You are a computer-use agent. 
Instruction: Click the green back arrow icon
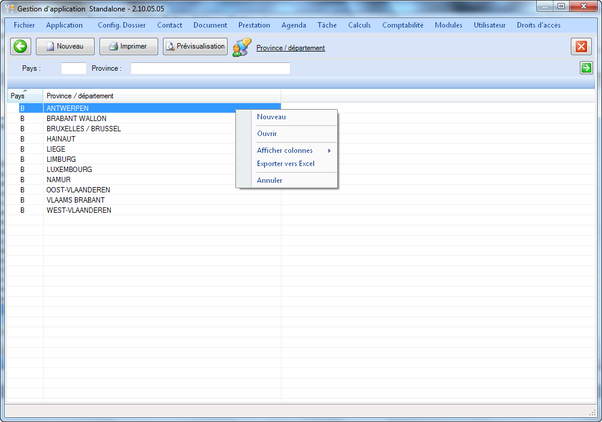click(21, 46)
